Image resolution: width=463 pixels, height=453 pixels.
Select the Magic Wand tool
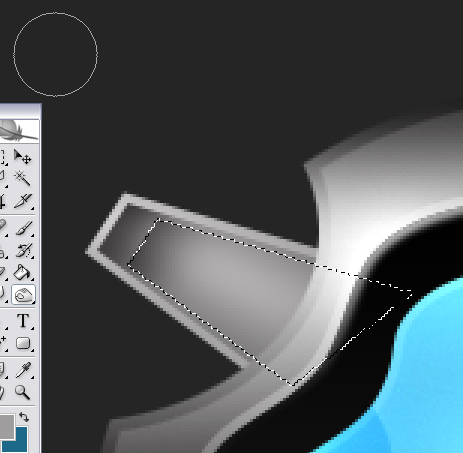tap(23, 178)
